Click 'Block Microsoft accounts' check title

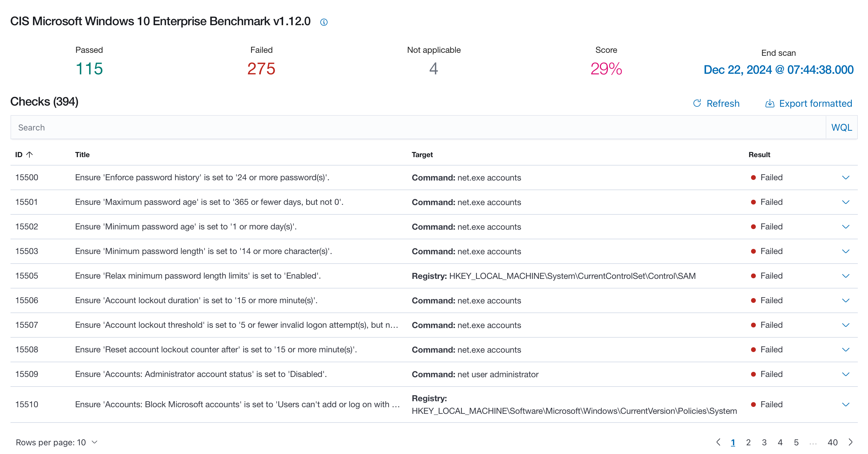pos(238,405)
